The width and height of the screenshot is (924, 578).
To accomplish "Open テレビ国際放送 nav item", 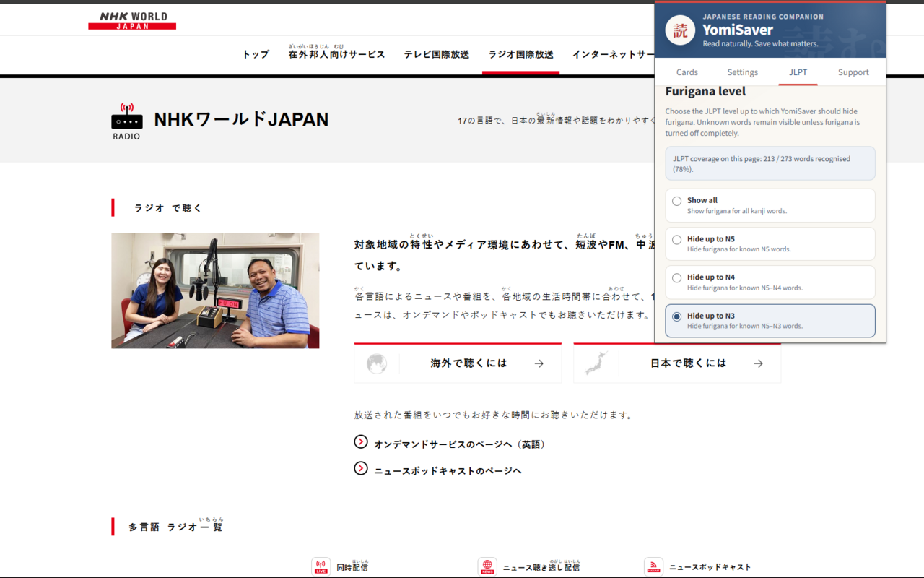I will coord(437,54).
